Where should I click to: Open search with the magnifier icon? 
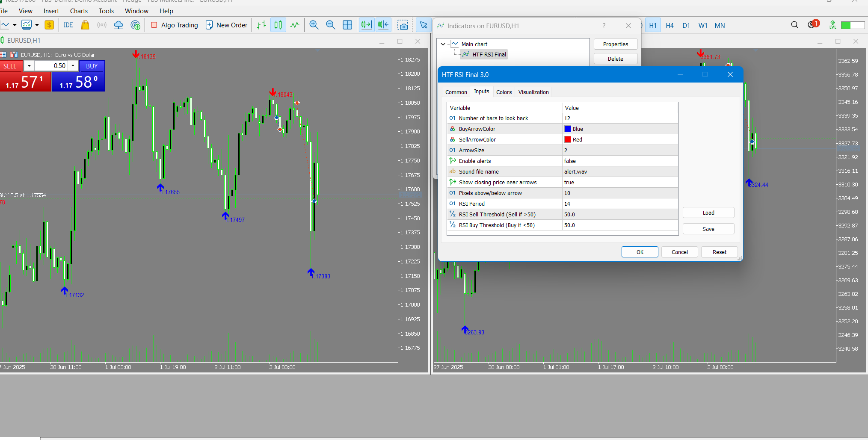pyautogui.click(x=794, y=25)
